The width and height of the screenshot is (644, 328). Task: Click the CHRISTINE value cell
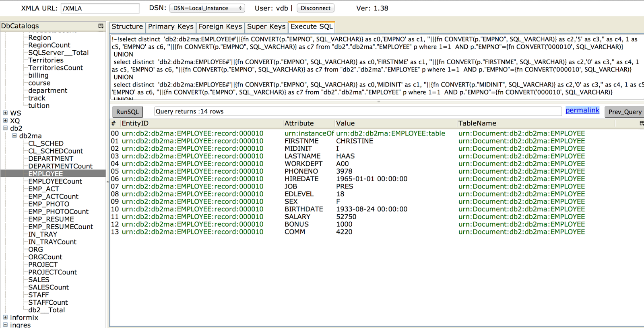point(355,141)
